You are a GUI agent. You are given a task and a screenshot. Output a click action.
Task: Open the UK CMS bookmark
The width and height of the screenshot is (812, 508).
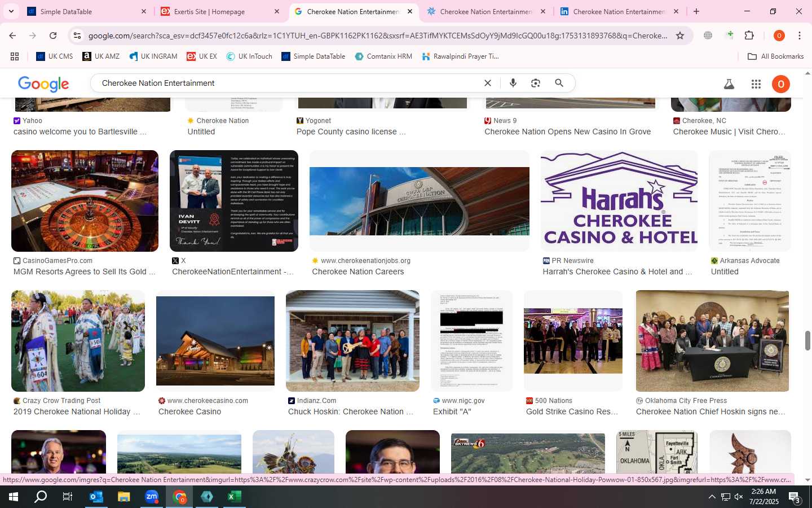click(x=55, y=56)
